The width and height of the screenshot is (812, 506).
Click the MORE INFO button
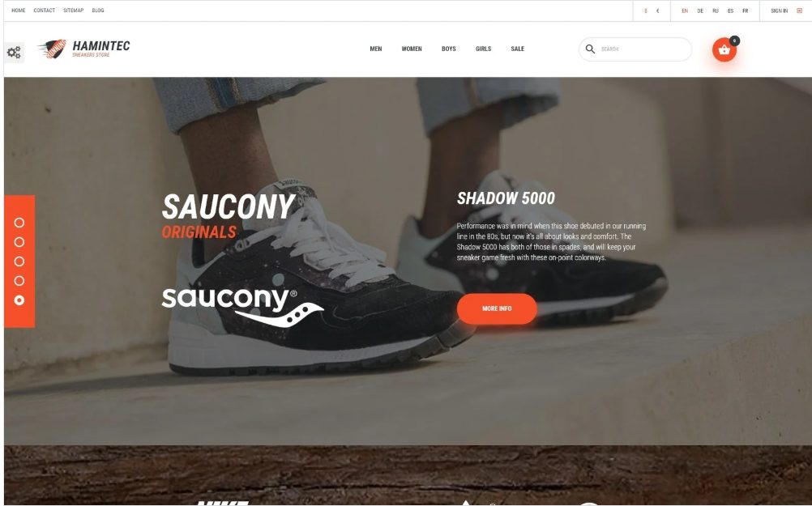497,309
